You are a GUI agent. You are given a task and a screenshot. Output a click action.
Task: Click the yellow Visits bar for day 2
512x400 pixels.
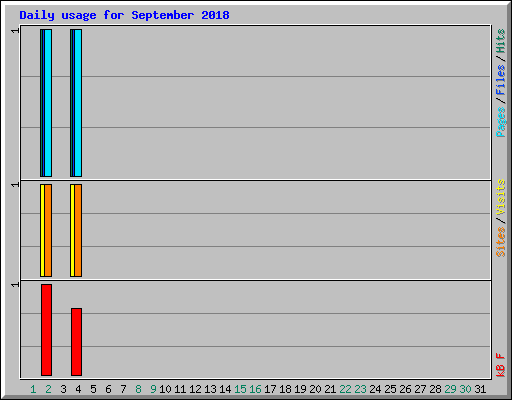pos(42,230)
